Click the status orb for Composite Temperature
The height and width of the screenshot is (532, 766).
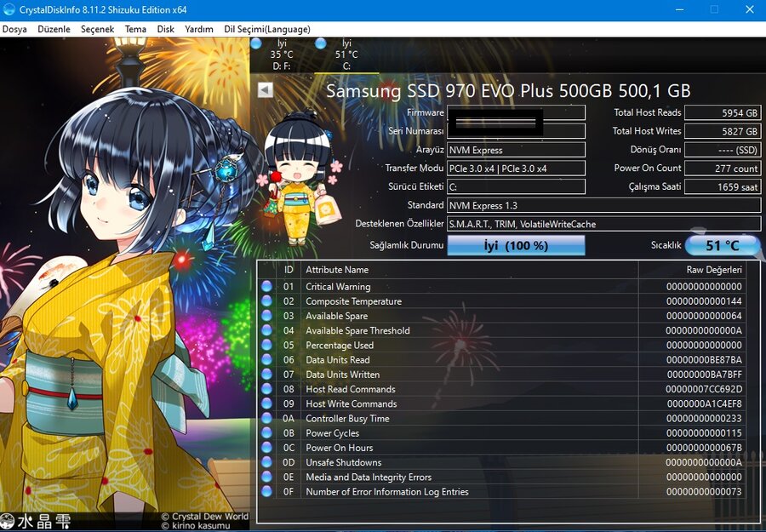point(266,301)
